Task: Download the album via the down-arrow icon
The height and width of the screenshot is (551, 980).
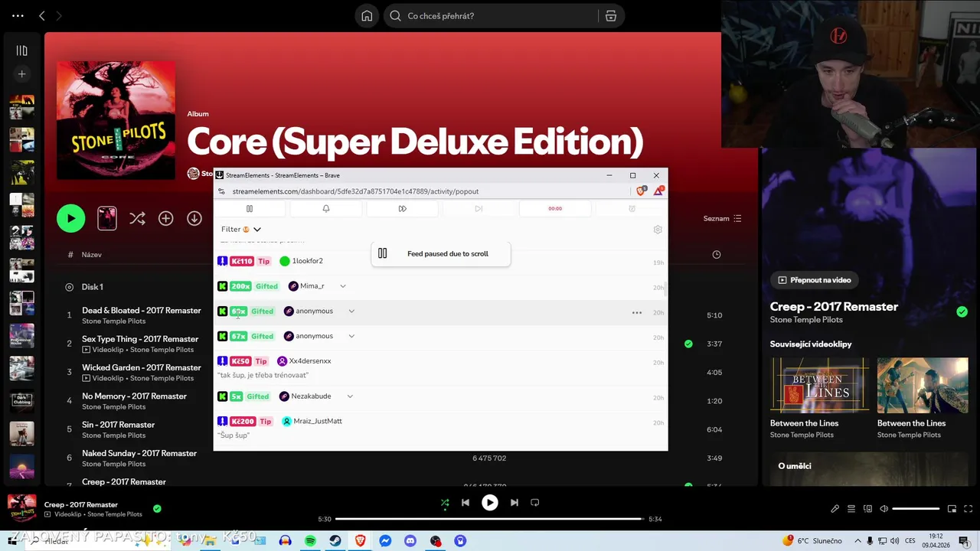Action: pyautogui.click(x=194, y=219)
